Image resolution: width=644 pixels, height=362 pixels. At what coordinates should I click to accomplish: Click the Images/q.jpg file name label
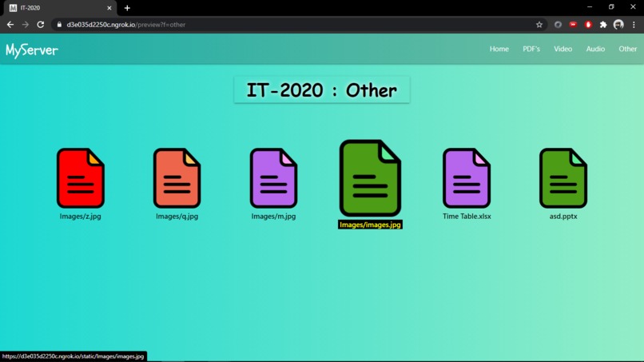point(177,216)
